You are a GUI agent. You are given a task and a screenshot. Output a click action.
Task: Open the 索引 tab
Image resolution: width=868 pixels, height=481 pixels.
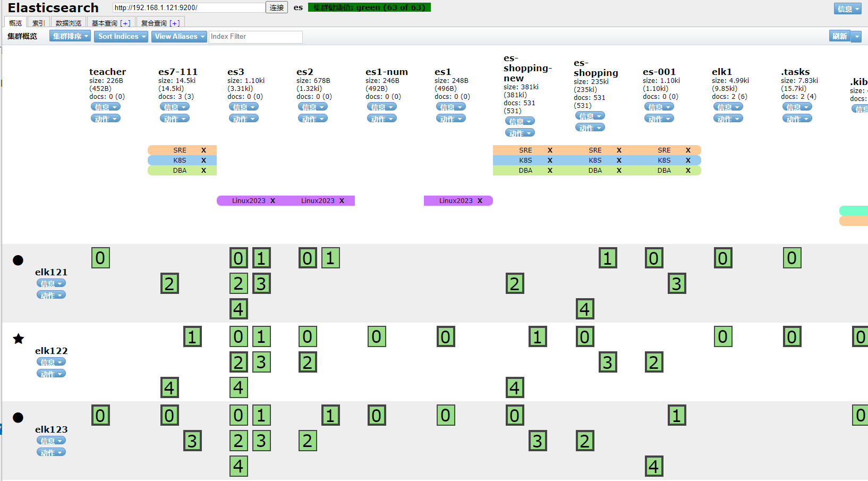coord(38,23)
